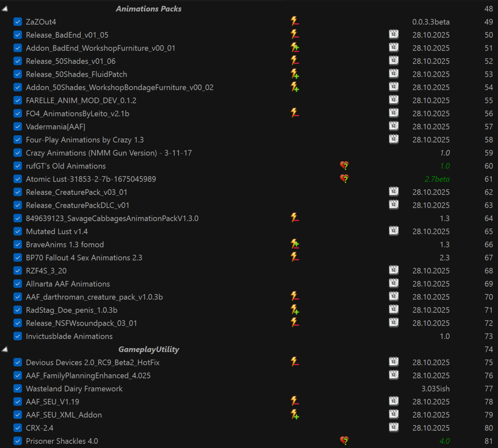
Task: Click priority number 73
Action: click(489, 336)
